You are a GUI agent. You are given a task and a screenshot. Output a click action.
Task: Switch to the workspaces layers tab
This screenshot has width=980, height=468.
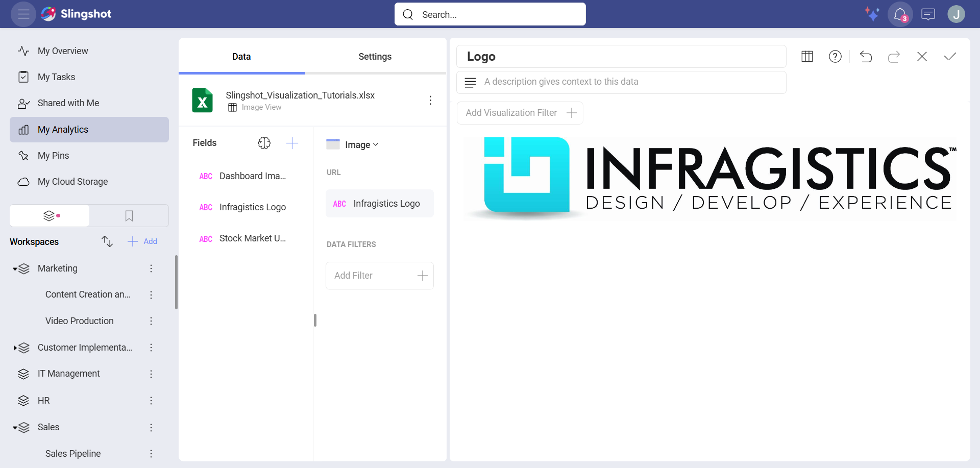50,216
